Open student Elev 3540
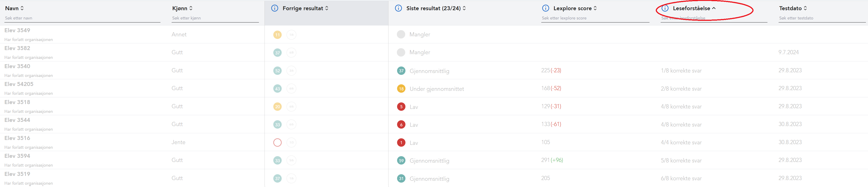Viewport: 868px width, 187px height. coord(17,66)
